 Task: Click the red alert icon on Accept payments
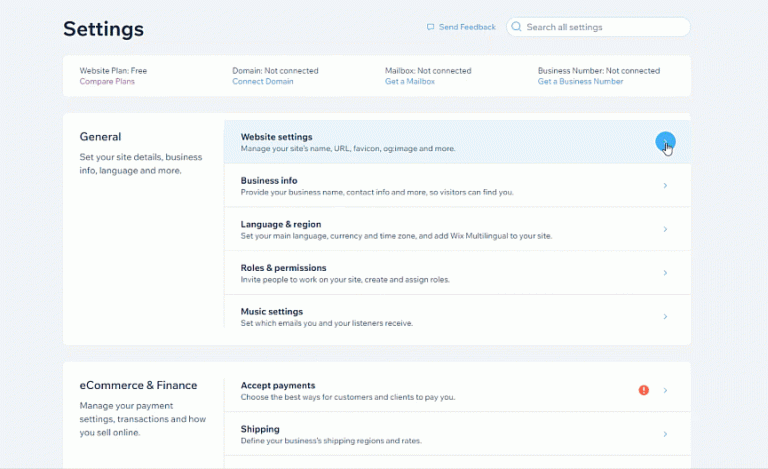tap(644, 390)
